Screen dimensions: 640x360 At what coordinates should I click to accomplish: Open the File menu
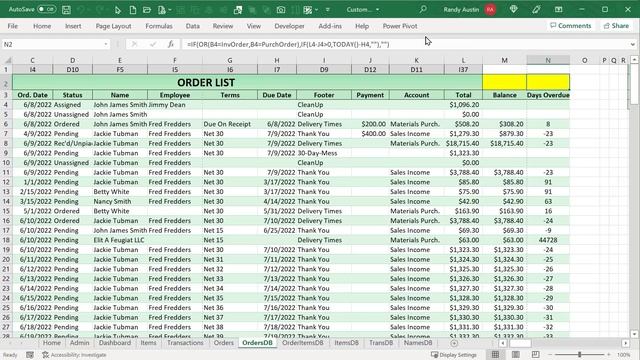click(13, 26)
